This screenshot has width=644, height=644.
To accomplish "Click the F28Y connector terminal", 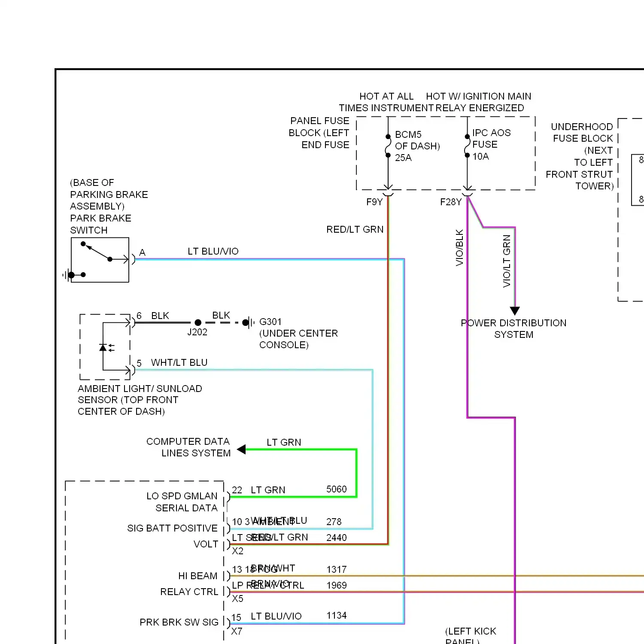I will [467, 195].
